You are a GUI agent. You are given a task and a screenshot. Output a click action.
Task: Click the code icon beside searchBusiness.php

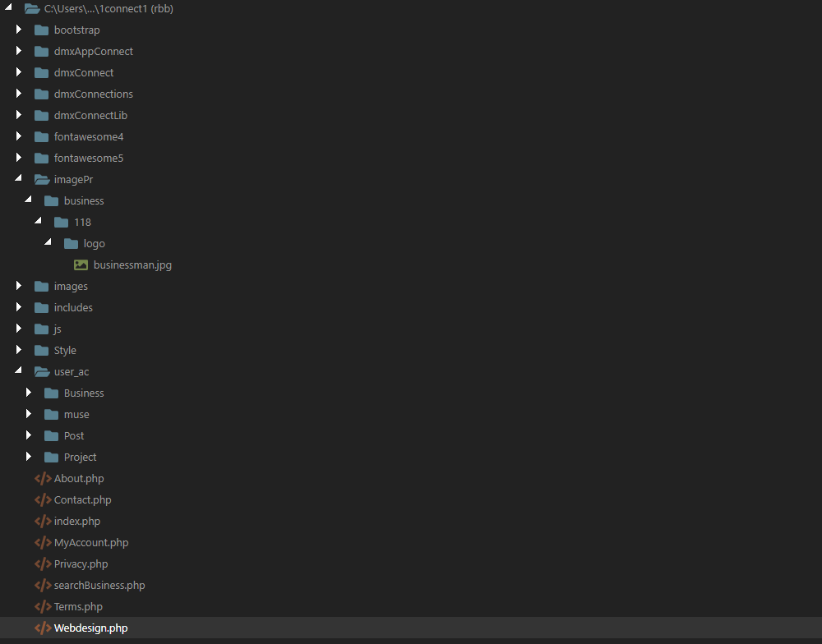43,586
